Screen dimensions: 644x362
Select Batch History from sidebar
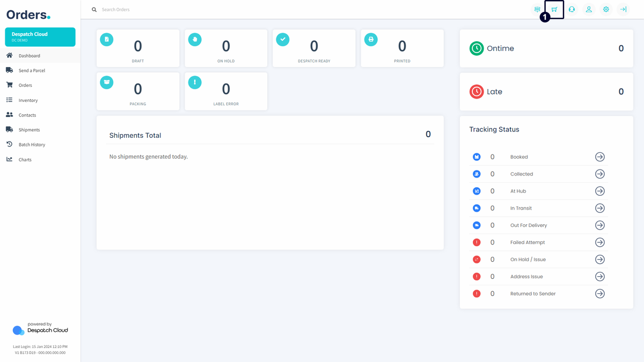point(32,145)
